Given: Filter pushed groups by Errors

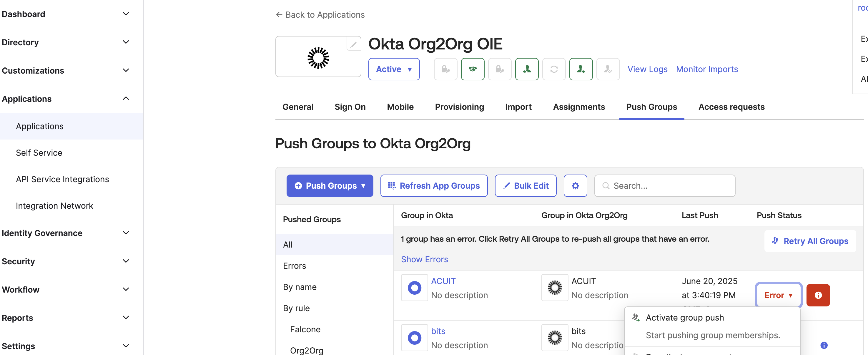Looking at the screenshot, I should pyautogui.click(x=335, y=266).
